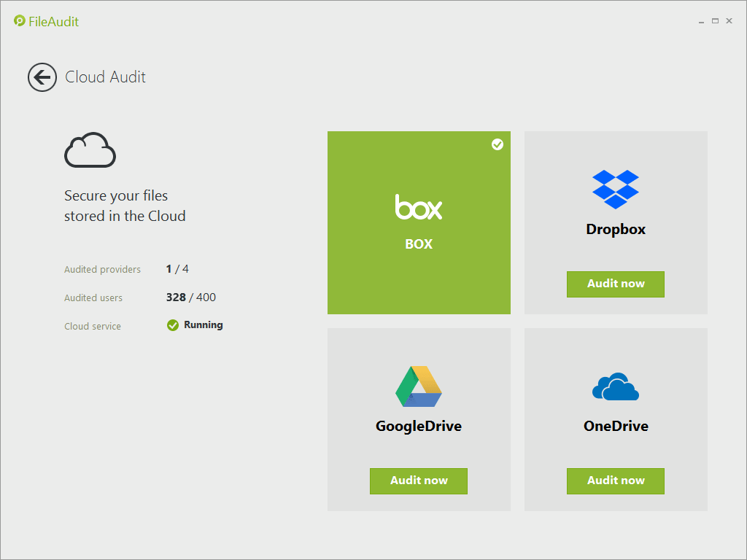747x560 pixels.
Task: Click the Dropbox provider name
Action: click(x=616, y=229)
